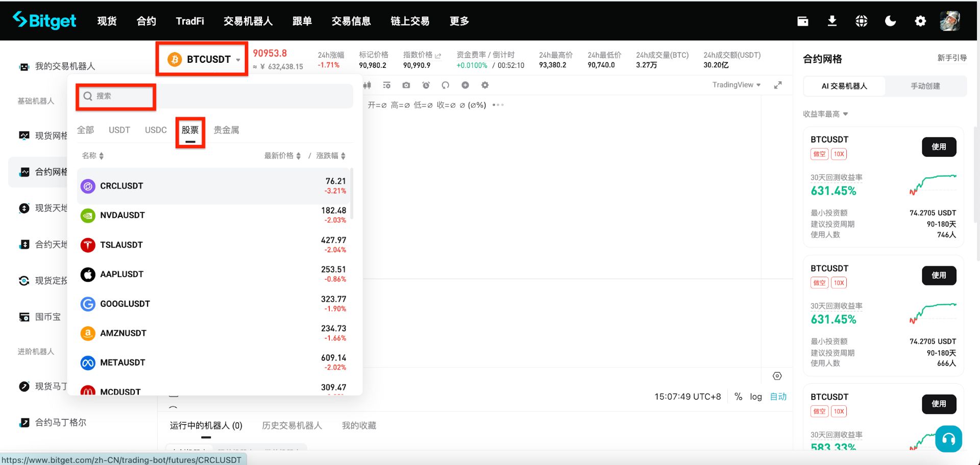This screenshot has width=980, height=465.
Task: Select the All (全部) filter tab
Action: point(85,130)
